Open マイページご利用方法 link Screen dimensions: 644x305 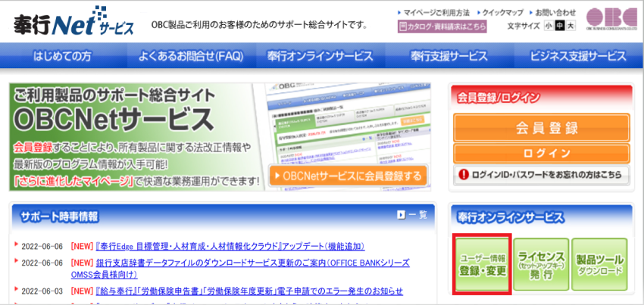coord(436,13)
